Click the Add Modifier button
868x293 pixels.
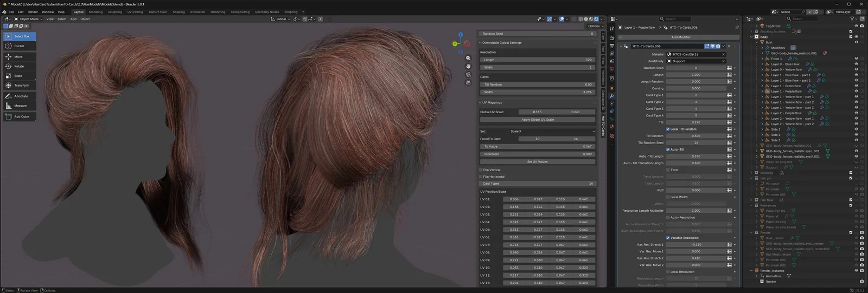click(x=680, y=37)
